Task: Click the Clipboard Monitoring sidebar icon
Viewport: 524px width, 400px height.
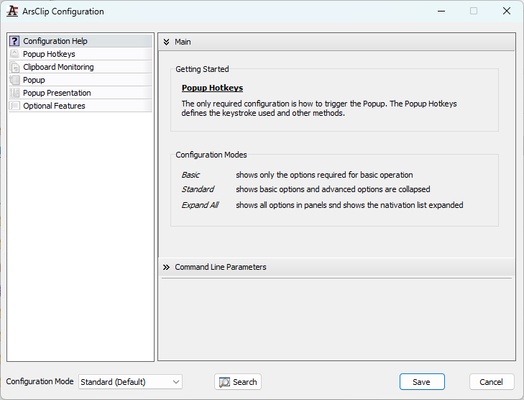Action: 14,67
